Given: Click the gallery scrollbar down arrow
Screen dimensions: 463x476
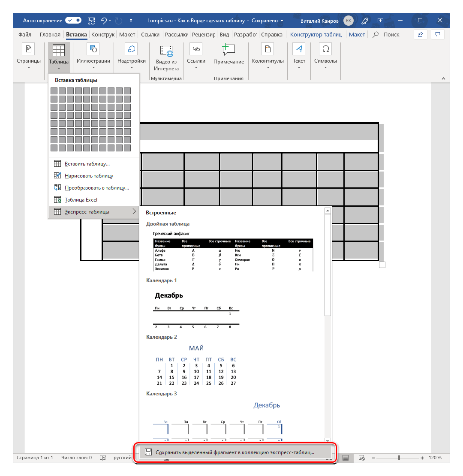Looking at the screenshot, I should [328, 440].
